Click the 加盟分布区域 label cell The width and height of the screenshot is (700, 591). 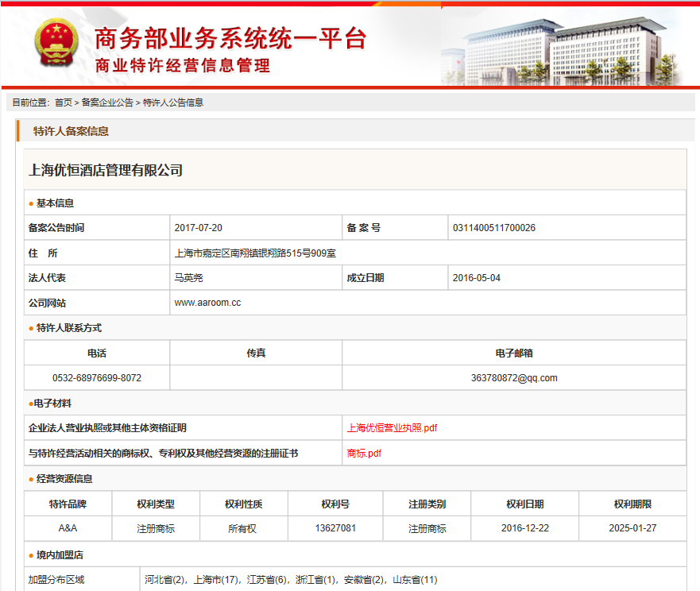(x=82, y=580)
